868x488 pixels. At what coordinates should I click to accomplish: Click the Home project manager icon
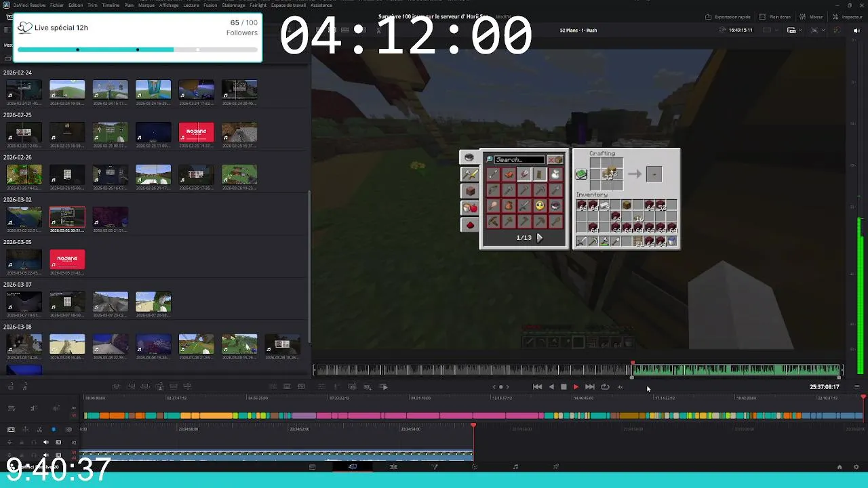tap(840, 466)
